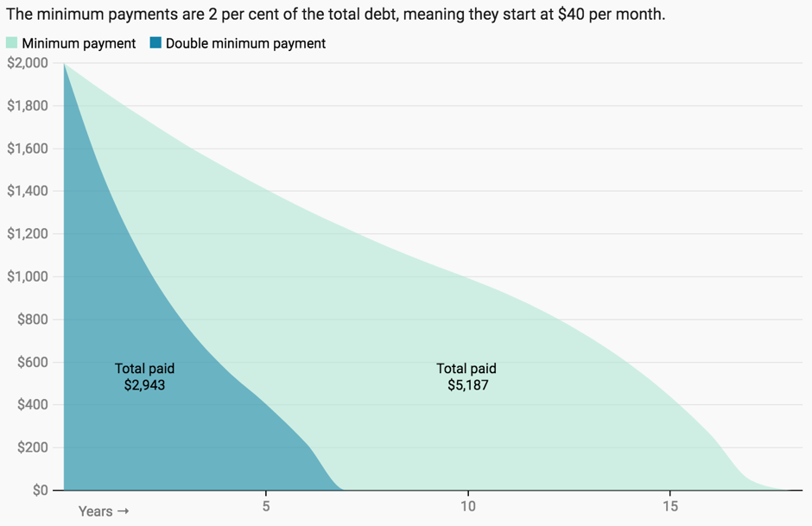Select the 'Minimum payment' legend label
Viewport: 812px width, 526px height.
click(x=79, y=43)
